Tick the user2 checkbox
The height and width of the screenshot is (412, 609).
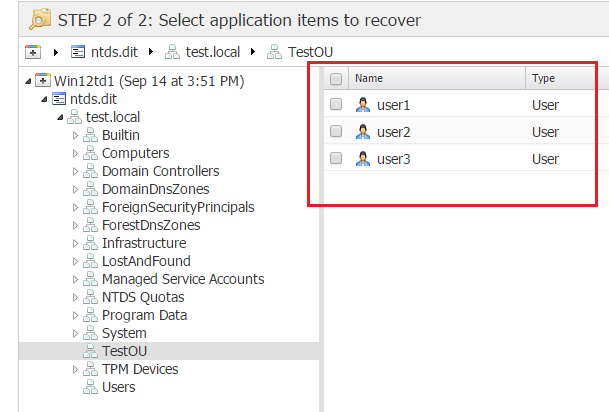point(337,132)
